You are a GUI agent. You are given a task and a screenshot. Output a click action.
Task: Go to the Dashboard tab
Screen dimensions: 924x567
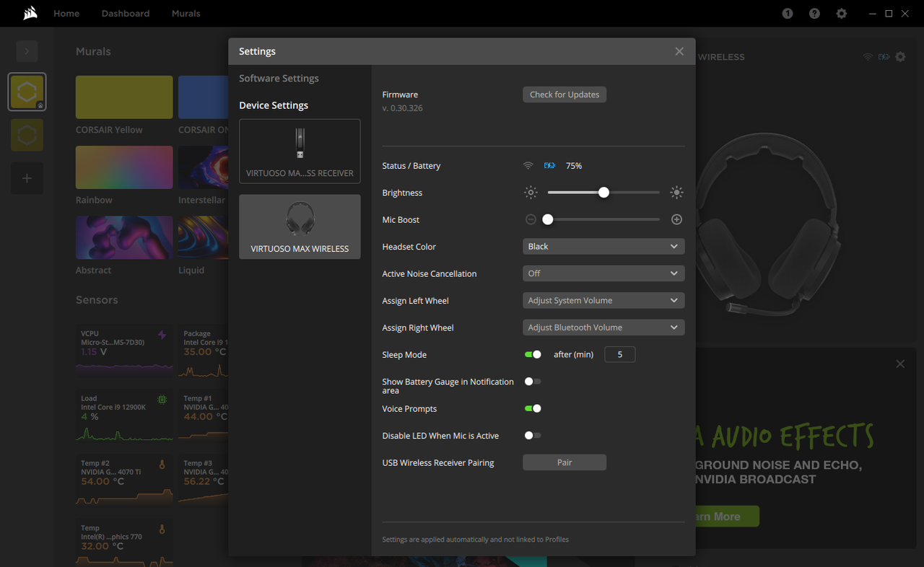point(126,14)
